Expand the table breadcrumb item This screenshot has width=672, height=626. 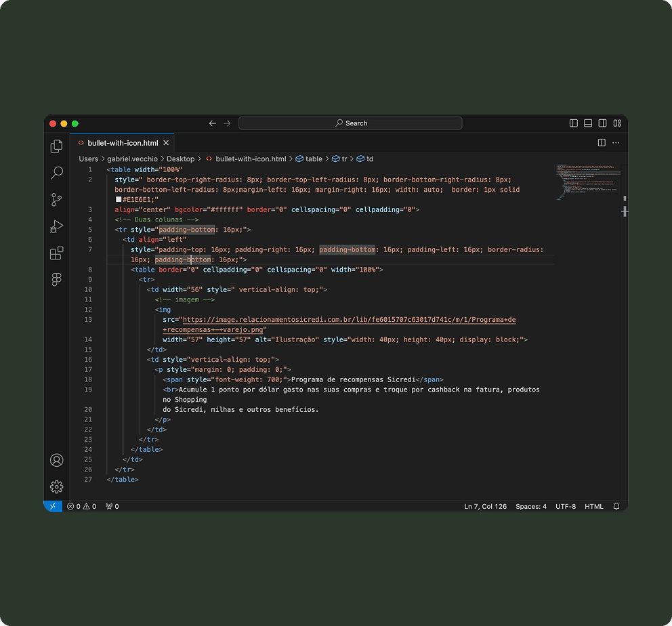click(309, 159)
